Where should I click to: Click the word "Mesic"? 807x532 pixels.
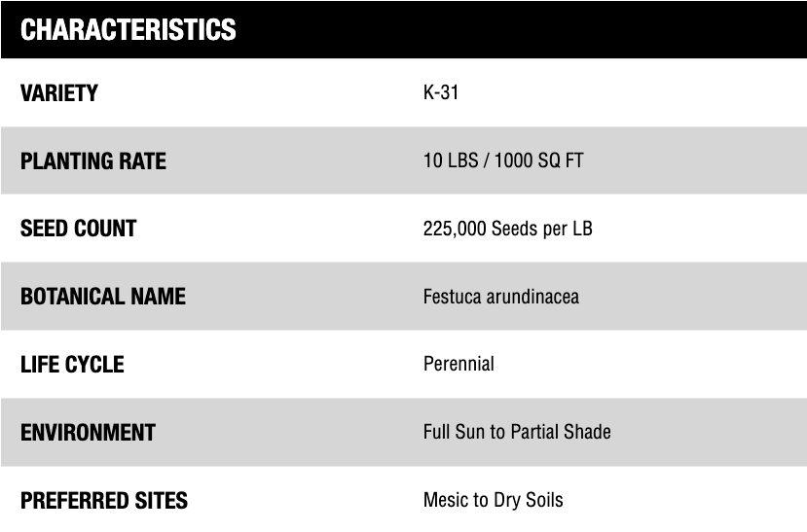click(446, 501)
